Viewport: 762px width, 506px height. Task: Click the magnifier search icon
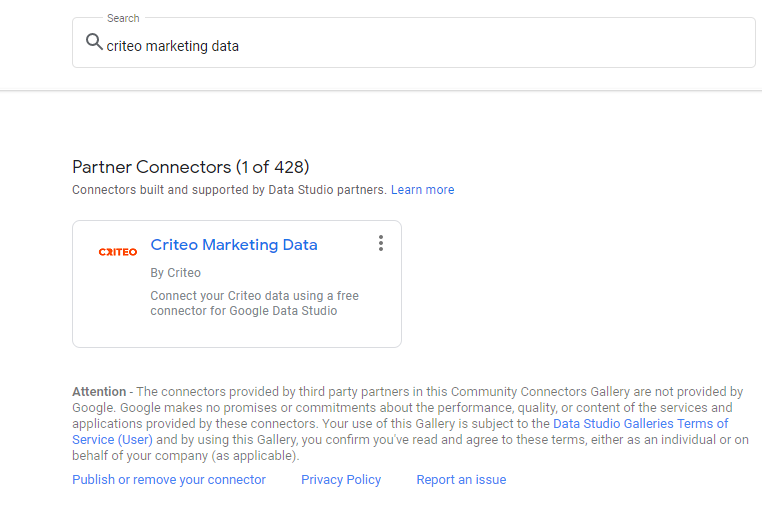click(x=94, y=42)
